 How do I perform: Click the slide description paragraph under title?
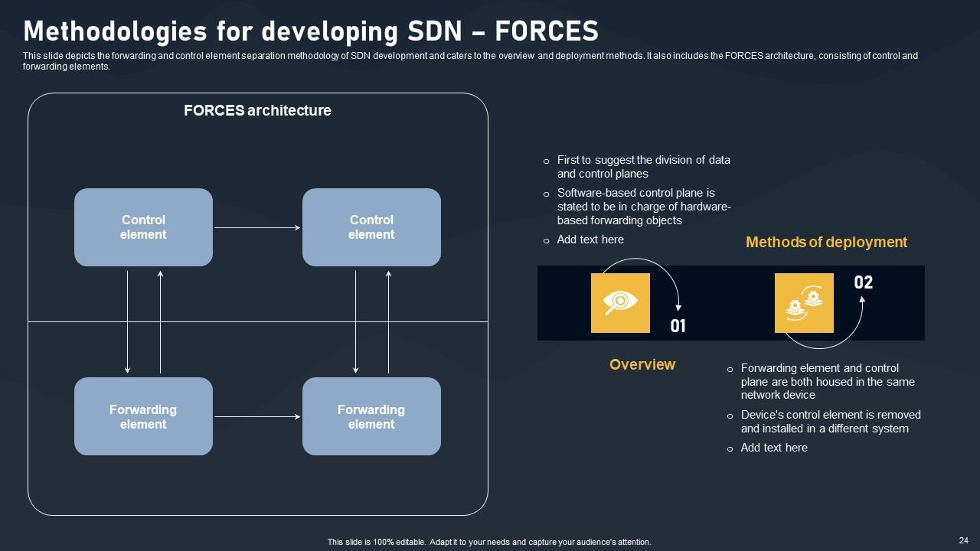[470, 60]
